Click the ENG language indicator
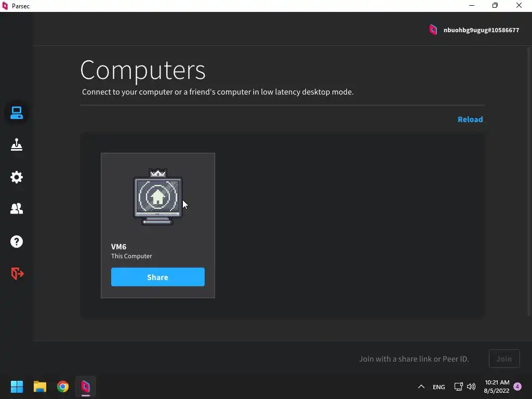Screen dimensions: 532x399 coord(438,387)
